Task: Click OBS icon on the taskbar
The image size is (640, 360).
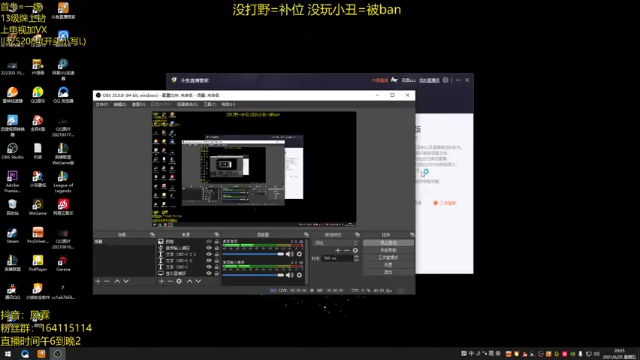Action: (58, 354)
